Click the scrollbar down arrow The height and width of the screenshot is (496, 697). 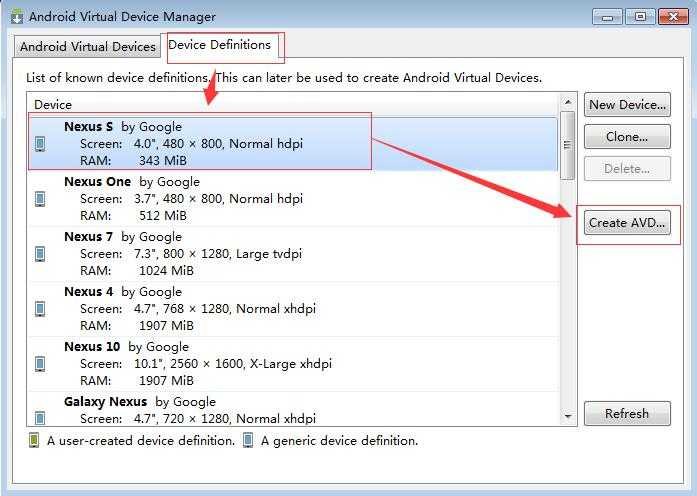click(568, 416)
